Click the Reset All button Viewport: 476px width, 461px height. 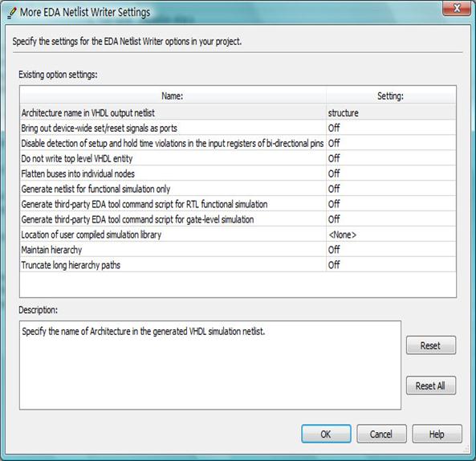431,386
